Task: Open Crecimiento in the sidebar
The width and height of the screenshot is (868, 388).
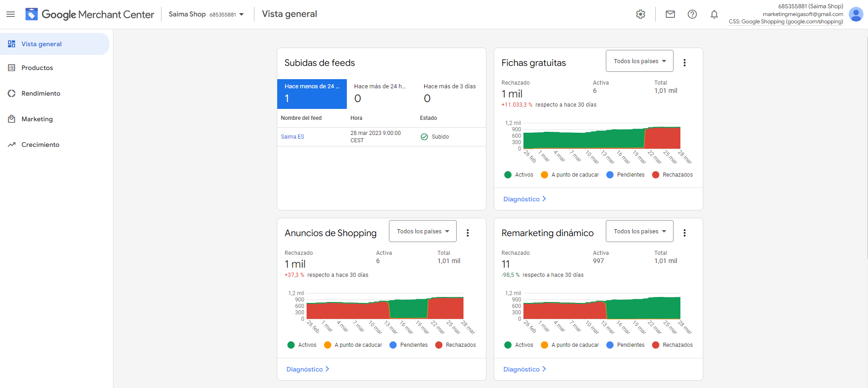Action: click(x=54, y=145)
